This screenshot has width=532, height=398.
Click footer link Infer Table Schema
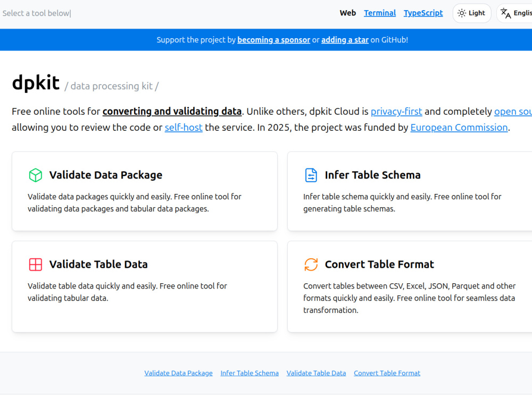[x=250, y=373]
